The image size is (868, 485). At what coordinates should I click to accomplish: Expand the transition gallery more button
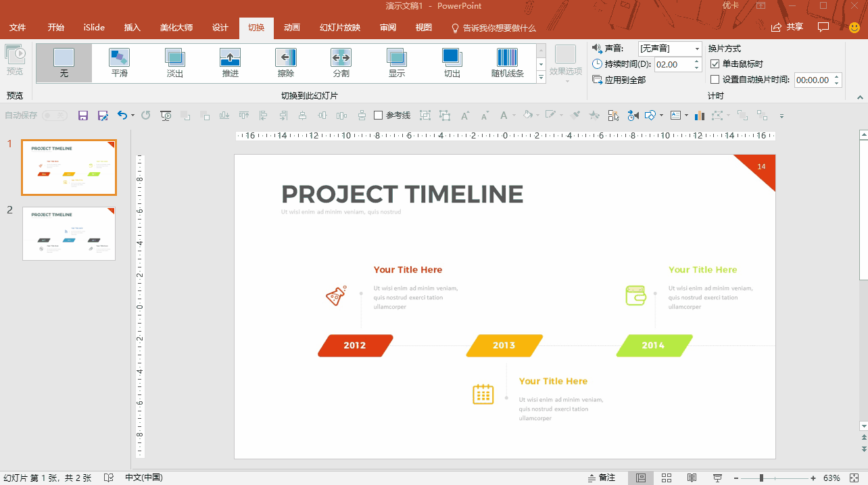[541, 78]
